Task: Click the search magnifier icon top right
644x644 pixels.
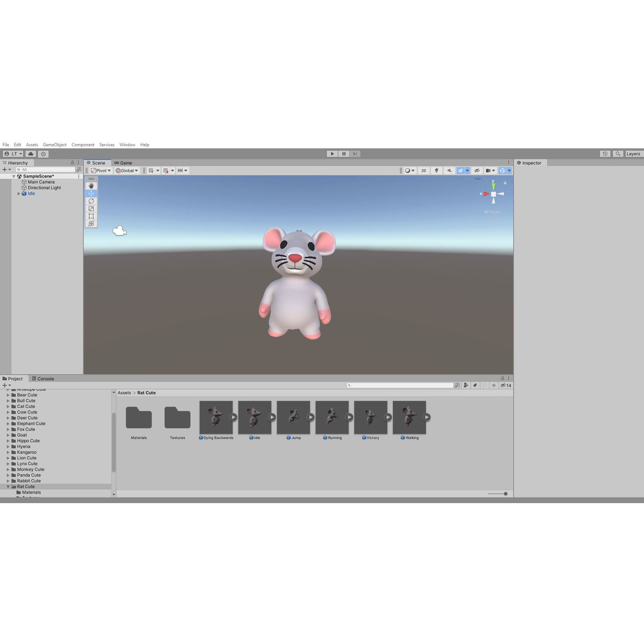Action: [x=618, y=154]
